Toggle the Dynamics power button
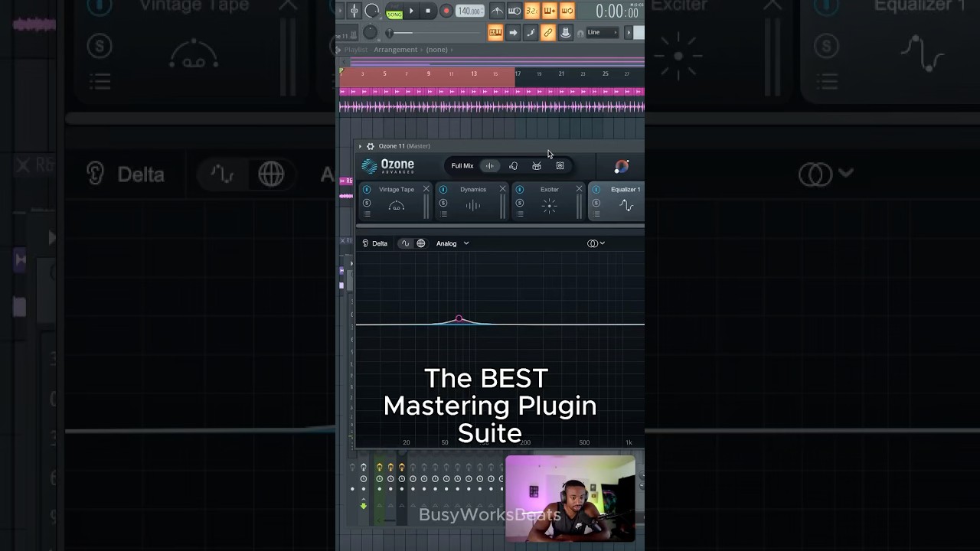Screen dimensions: 980x551 click(443, 190)
